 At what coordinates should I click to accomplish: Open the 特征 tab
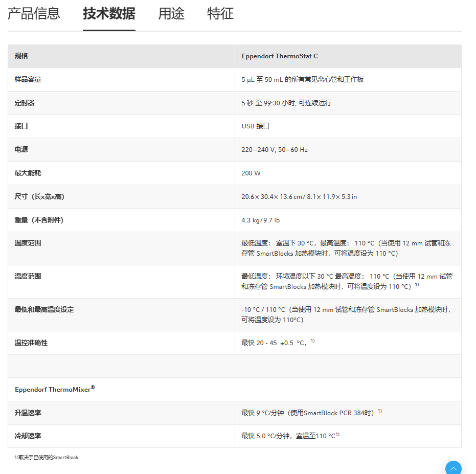(220, 14)
